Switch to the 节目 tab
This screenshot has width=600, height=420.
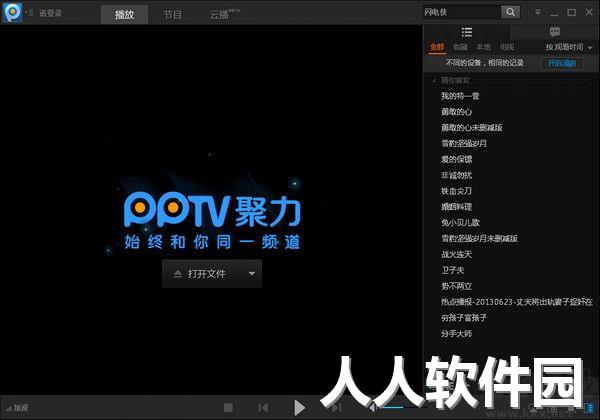click(x=172, y=15)
